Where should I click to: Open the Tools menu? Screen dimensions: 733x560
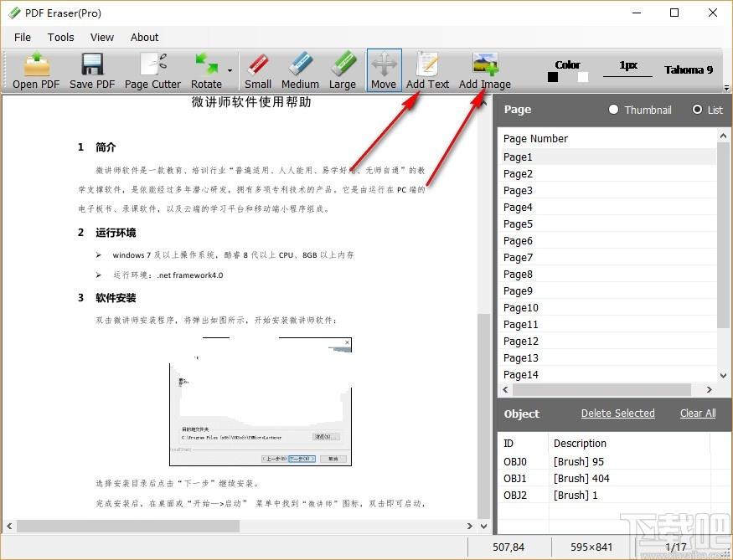point(61,38)
